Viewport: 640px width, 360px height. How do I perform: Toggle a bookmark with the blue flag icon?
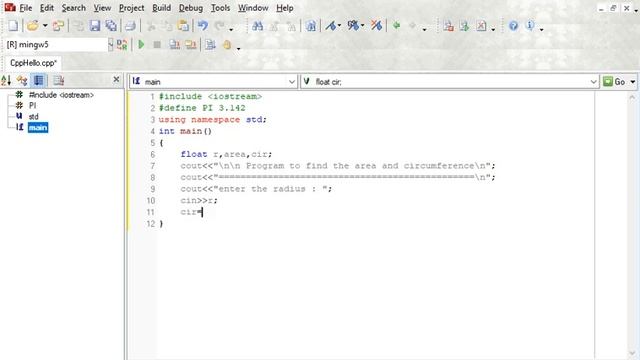331,26
